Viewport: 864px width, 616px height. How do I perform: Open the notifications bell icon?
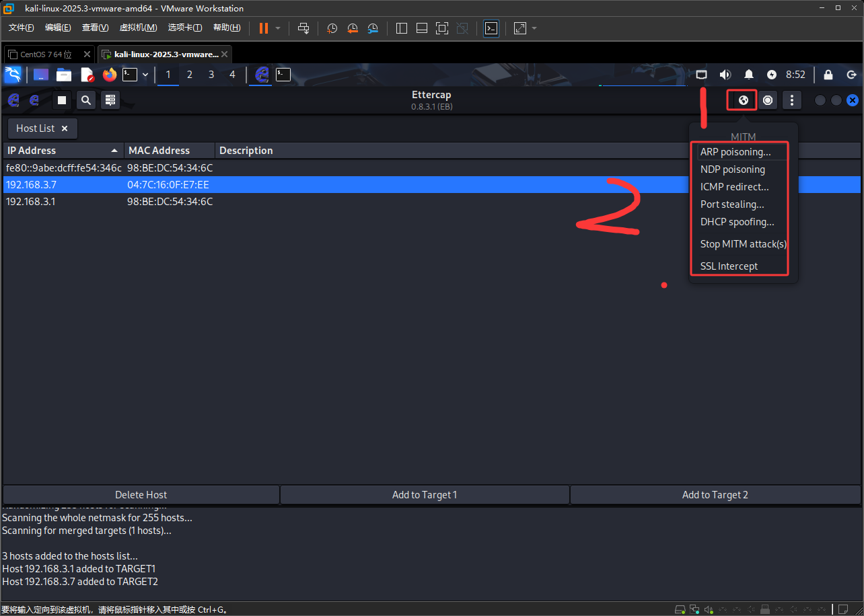pyautogui.click(x=749, y=75)
